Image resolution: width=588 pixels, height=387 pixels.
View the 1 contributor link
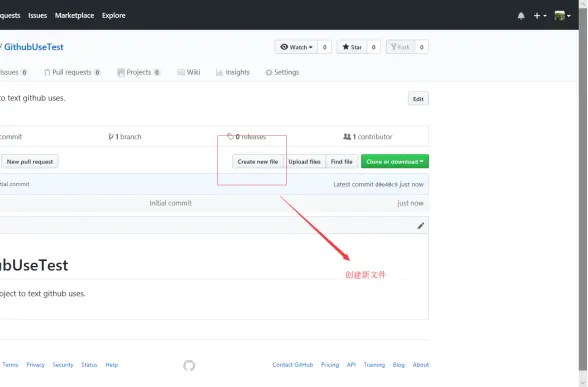click(368, 137)
